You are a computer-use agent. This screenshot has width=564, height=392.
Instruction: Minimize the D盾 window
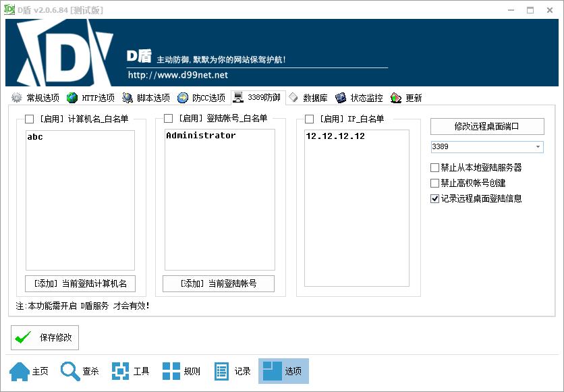point(511,10)
